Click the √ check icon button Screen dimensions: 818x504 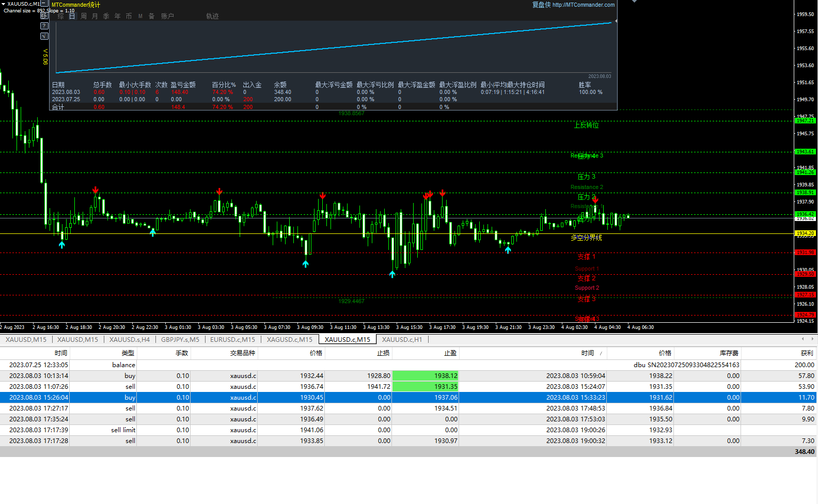point(44,36)
